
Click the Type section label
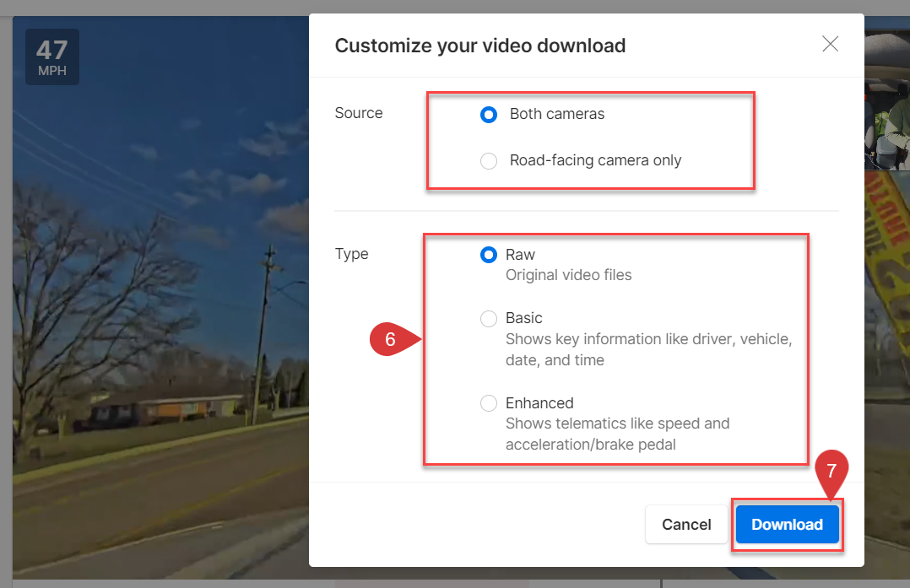pos(351,254)
